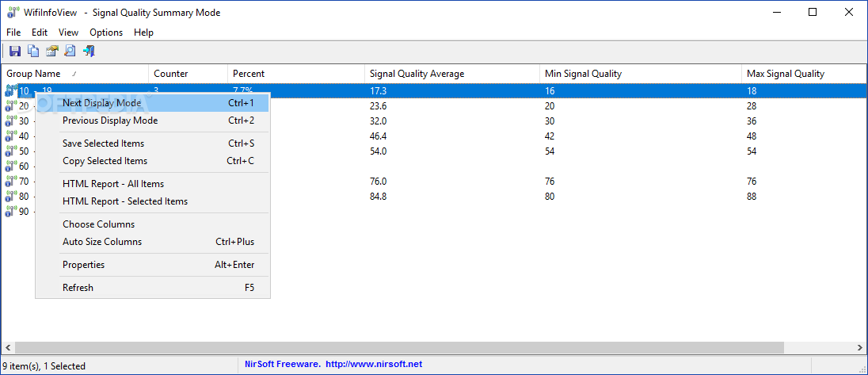This screenshot has height=375, width=868.
Task: Click the Copy Selected Items toolbar icon
Action: (x=33, y=52)
